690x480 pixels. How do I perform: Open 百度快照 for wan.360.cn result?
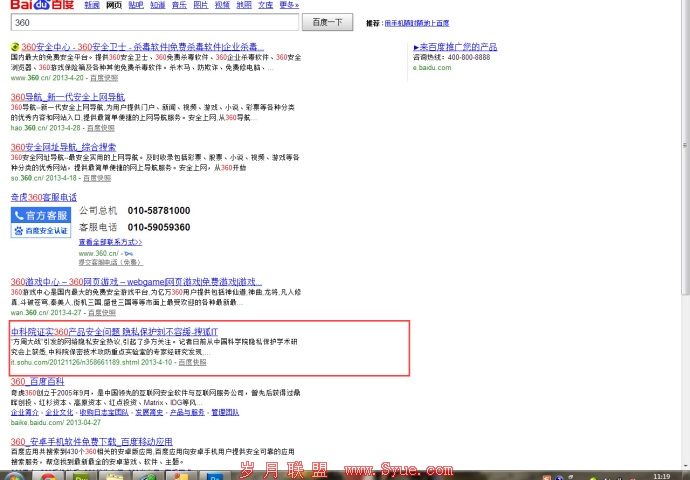click(102, 312)
